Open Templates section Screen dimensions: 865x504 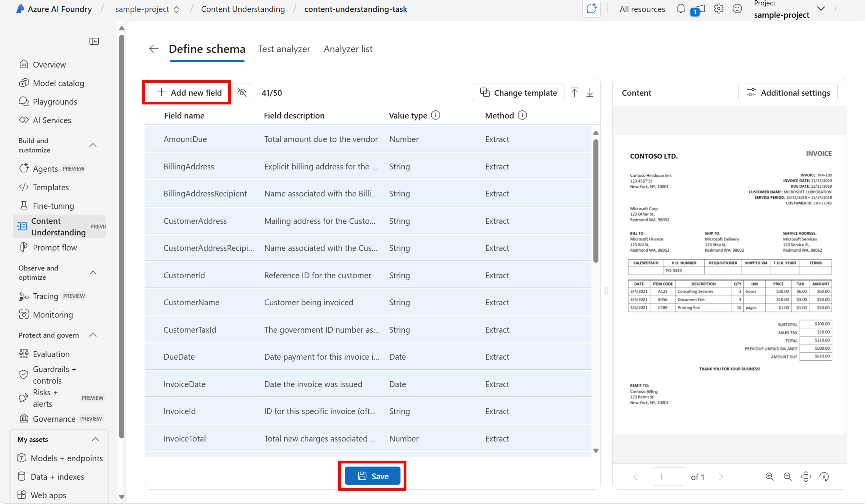tap(44, 187)
